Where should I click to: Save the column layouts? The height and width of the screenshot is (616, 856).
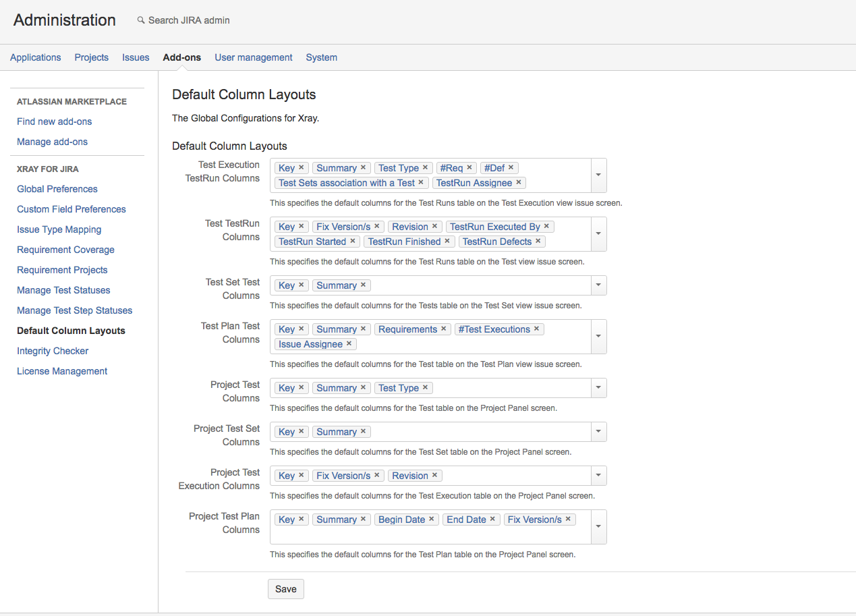point(286,589)
